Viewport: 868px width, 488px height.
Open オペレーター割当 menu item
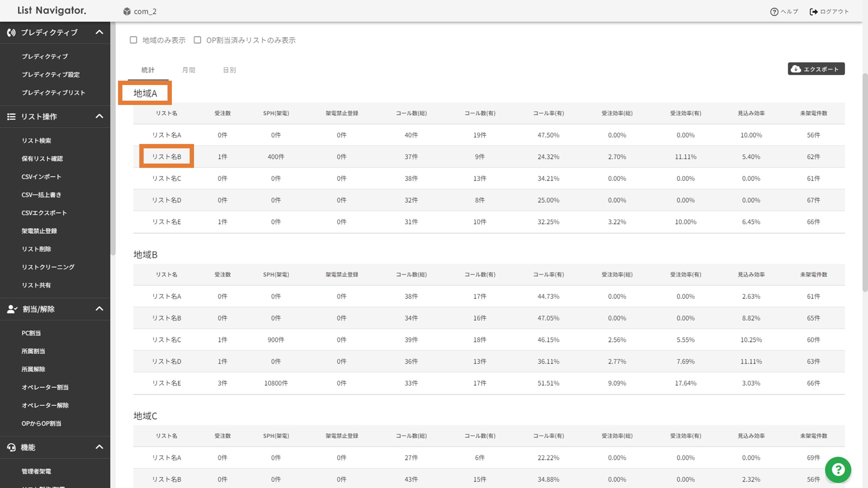coord(45,387)
